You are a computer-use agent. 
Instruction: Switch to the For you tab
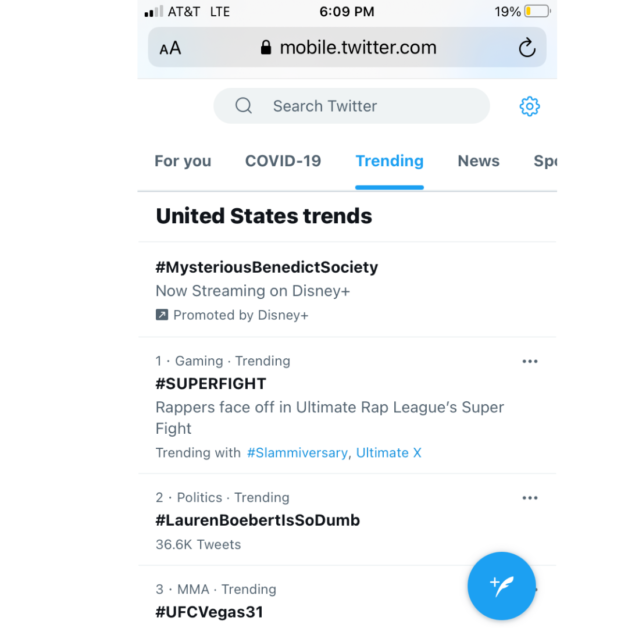coord(183,161)
